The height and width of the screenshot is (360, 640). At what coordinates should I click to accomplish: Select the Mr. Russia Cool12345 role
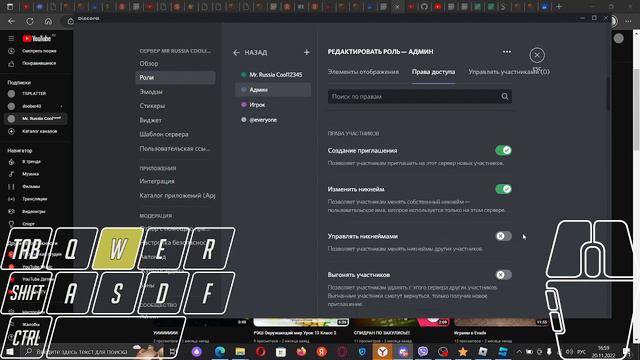pyautogui.click(x=273, y=75)
